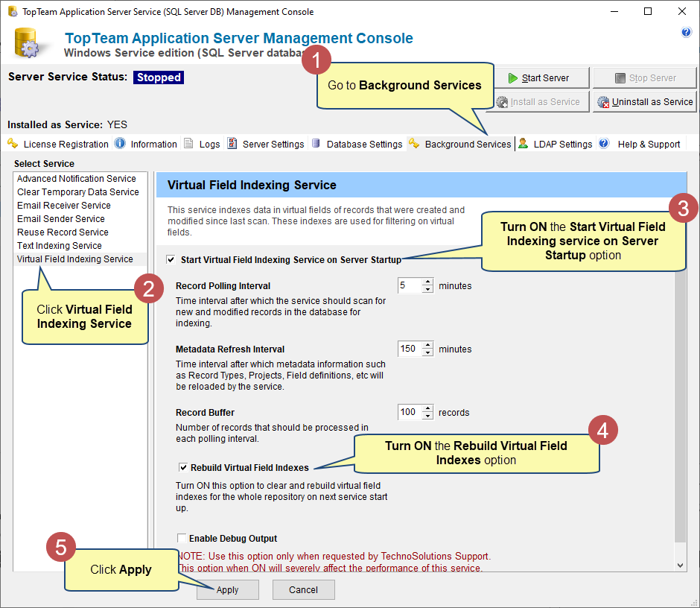This screenshot has height=608, width=700.
Task: Toggle Start Virtual Field Indexing Service on Server Startup
Action: (171, 259)
